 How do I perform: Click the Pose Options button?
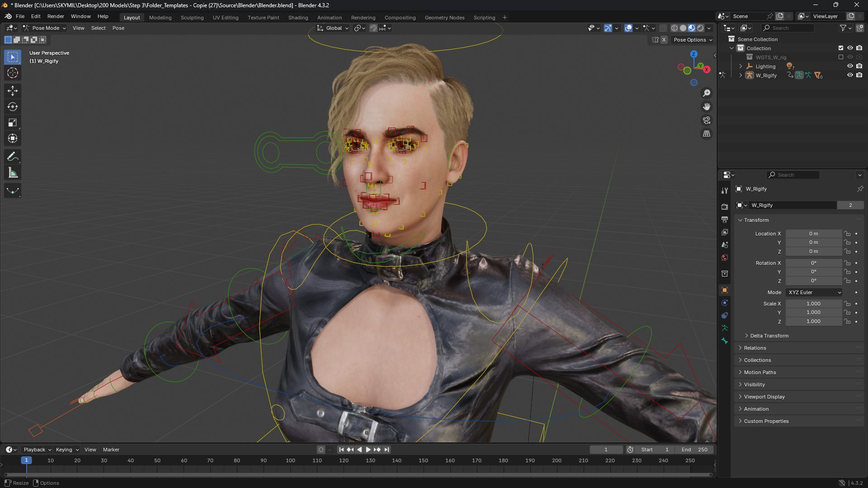pyautogui.click(x=692, y=40)
